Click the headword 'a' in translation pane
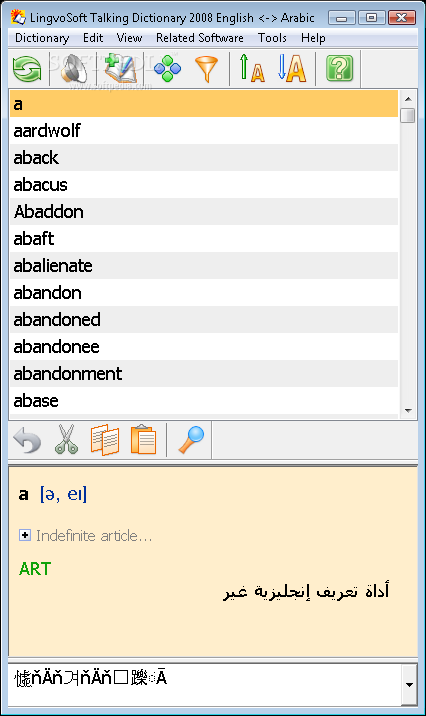This screenshot has width=426, height=716. point(23,495)
